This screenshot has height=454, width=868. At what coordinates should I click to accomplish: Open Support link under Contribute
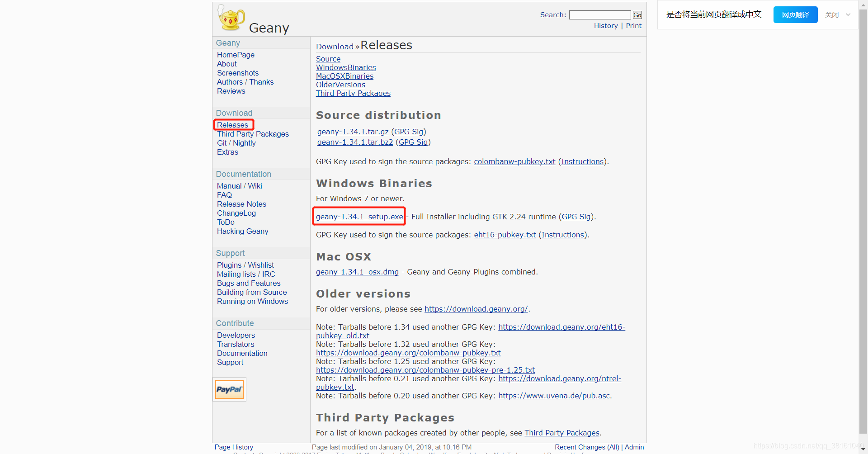[230, 362]
